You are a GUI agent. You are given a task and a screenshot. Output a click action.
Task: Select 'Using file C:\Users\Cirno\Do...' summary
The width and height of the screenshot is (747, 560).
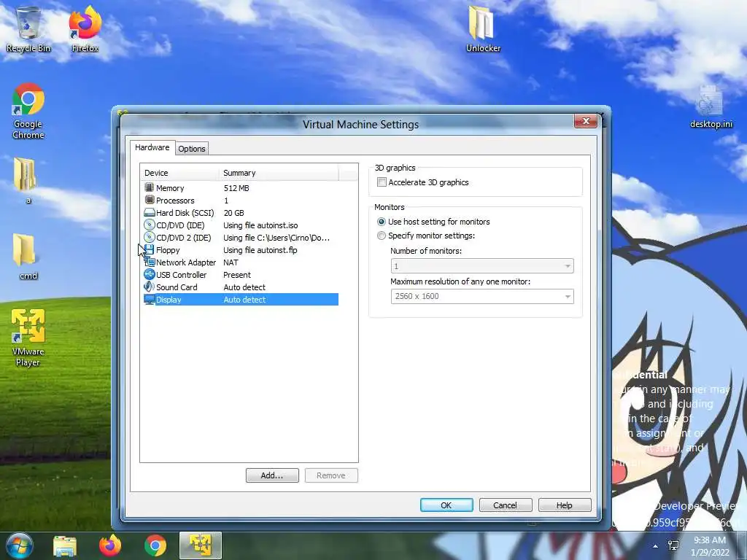[276, 238]
